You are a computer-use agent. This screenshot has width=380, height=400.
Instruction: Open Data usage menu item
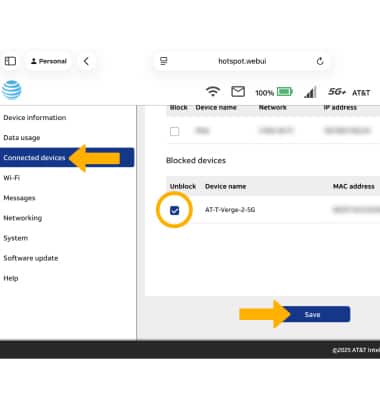pos(22,138)
